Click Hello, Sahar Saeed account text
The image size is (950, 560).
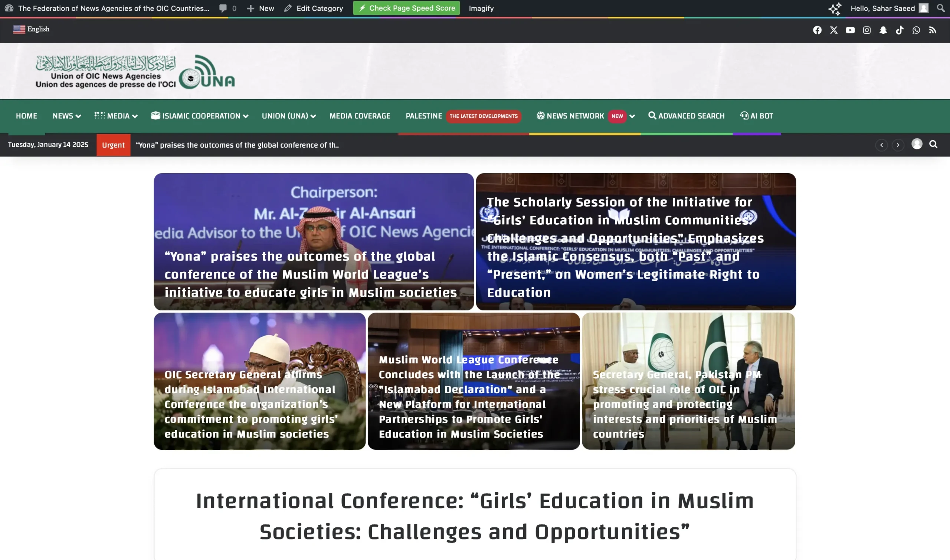coord(882,8)
